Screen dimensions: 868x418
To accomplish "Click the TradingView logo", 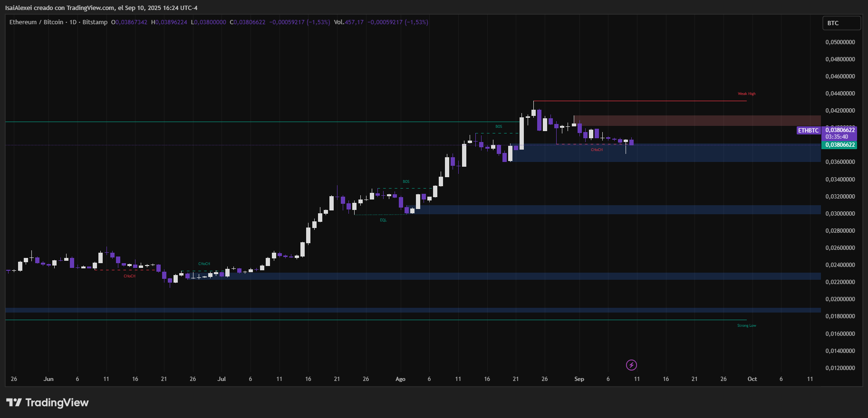I will 47,402.
